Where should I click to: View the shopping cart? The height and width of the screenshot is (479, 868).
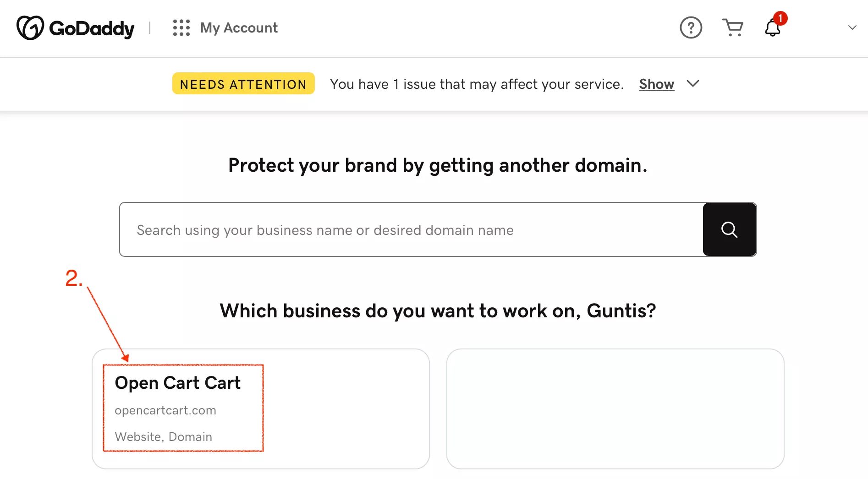732,27
